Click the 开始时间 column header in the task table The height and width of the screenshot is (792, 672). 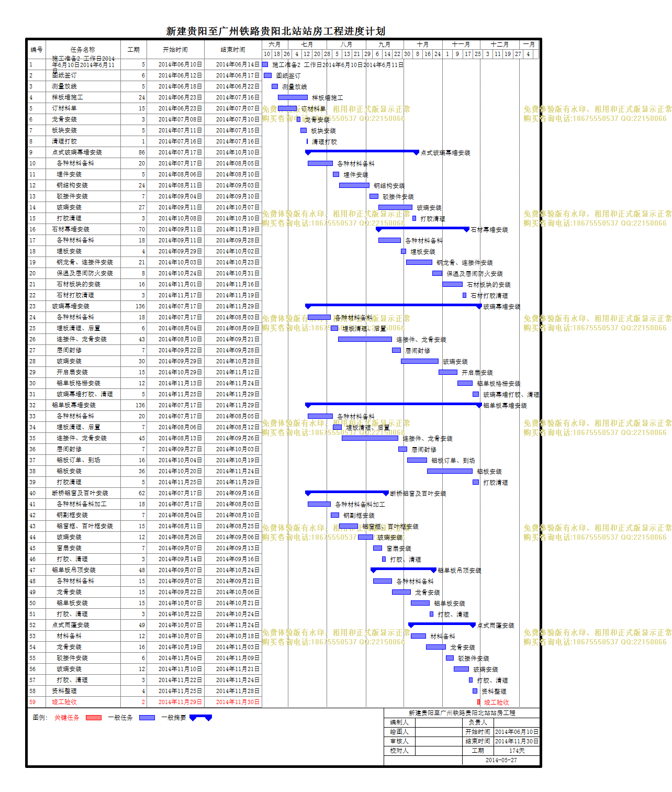point(175,50)
